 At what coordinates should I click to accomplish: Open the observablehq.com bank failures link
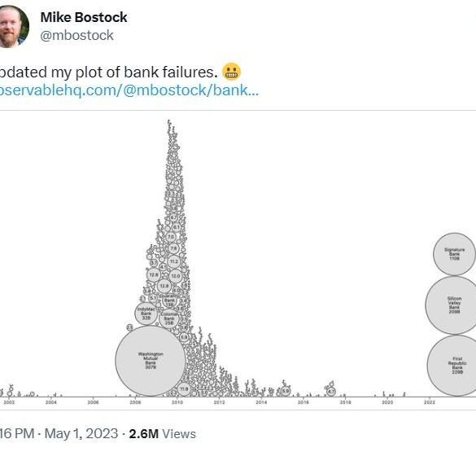coord(129,90)
